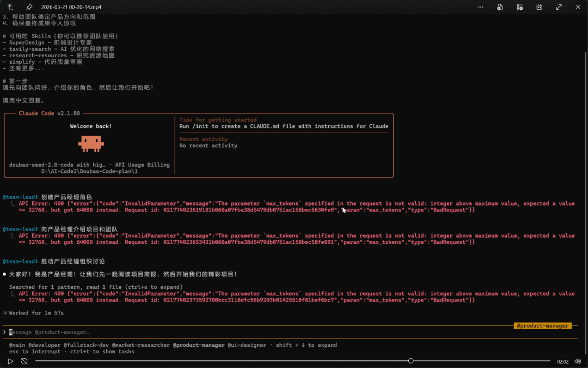Click '# 第一步' heading
Image resolution: width=588 pixels, height=368 pixels.
[15, 81]
